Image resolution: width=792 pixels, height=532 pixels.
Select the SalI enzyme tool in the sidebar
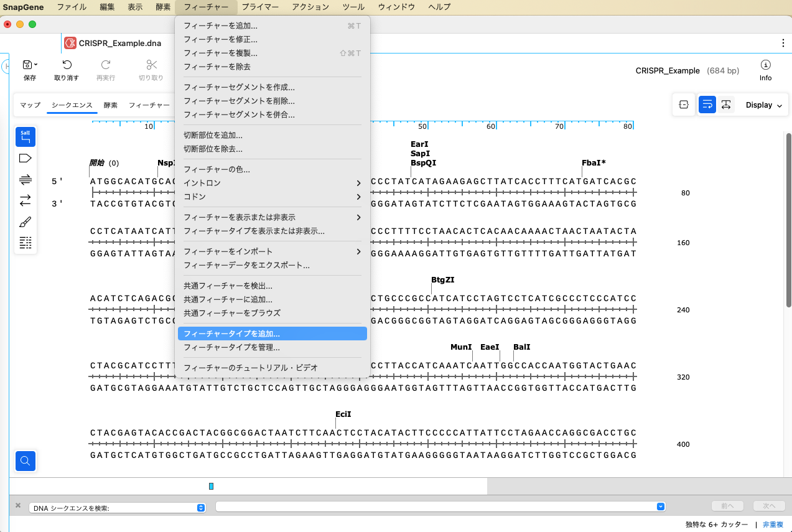(x=25, y=136)
